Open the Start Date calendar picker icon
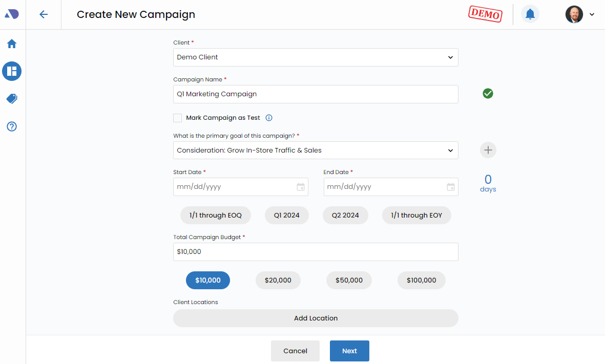Image resolution: width=605 pixels, height=364 pixels. click(x=301, y=187)
